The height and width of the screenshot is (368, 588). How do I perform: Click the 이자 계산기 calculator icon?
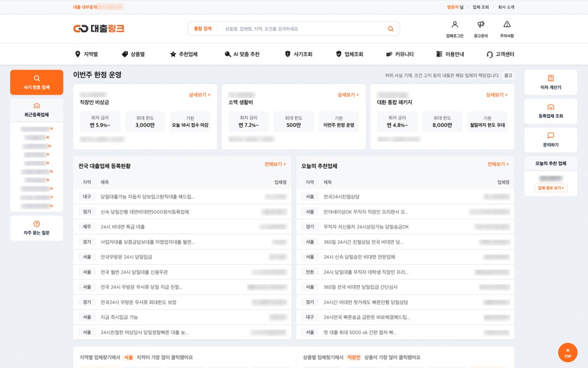551,78
